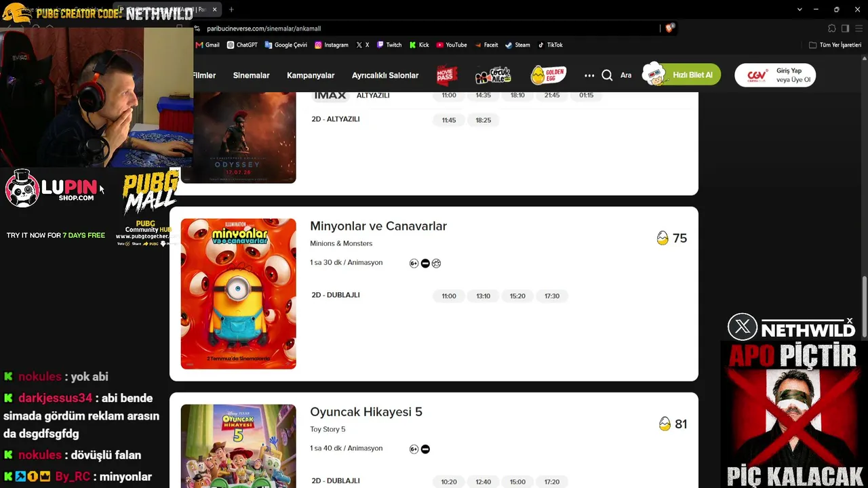Viewport: 868px width, 488px height.
Task: Click the Hızlı Bilet Al button
Action: [x=681, y=75]
